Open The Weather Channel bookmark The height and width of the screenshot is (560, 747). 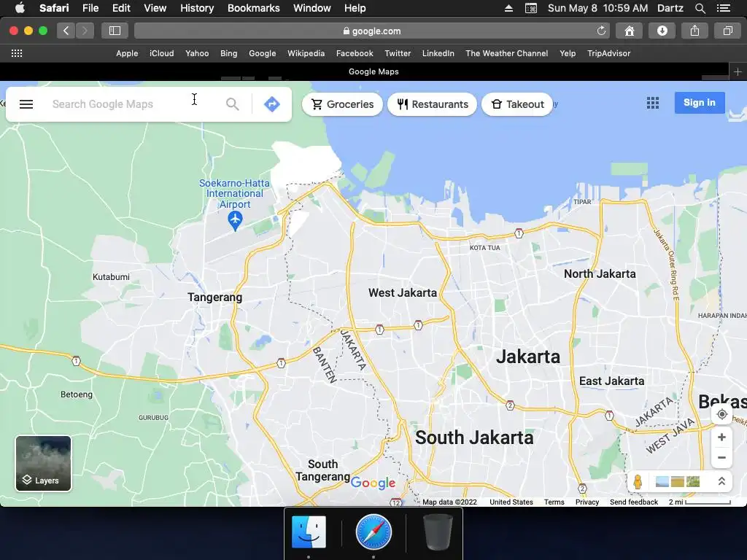click(x=506, y=53)
